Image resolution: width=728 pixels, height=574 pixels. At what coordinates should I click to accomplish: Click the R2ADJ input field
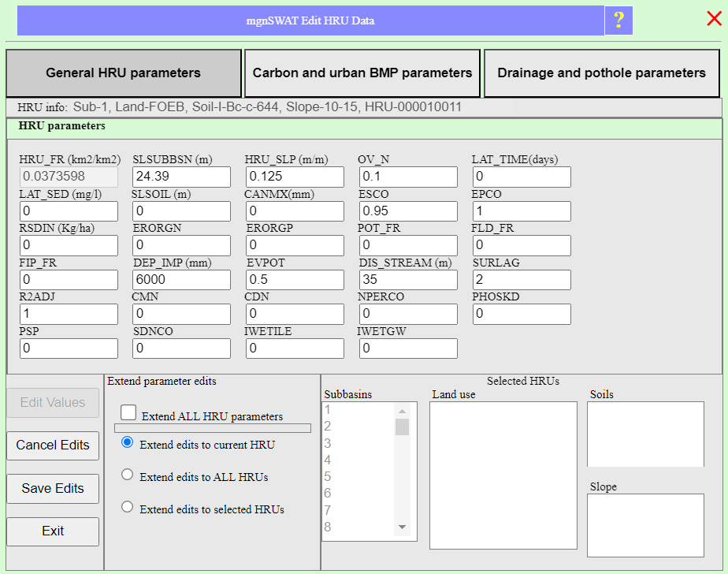69,314
